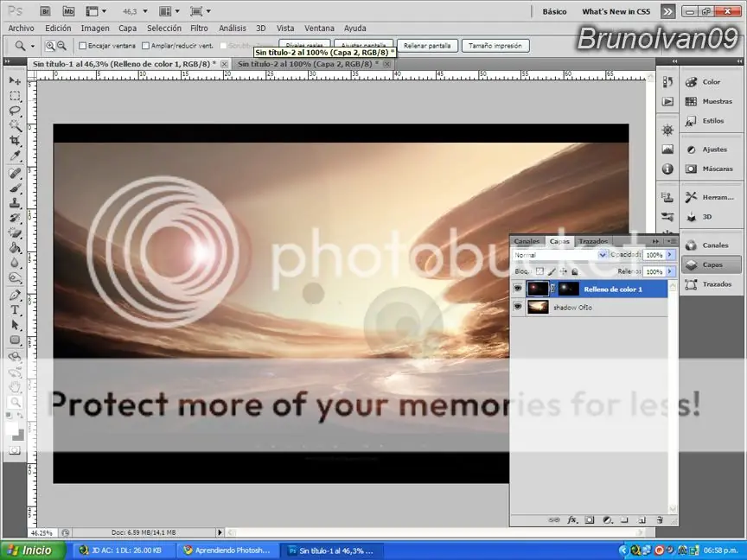Click the Rellenar pantalla button
747x560 pixels.
tap(427, 46)
